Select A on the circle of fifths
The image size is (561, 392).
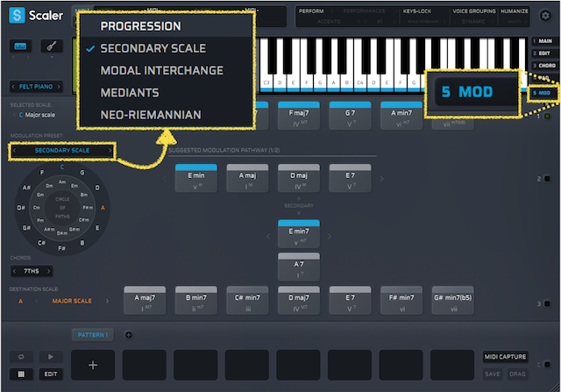[103, 208]
